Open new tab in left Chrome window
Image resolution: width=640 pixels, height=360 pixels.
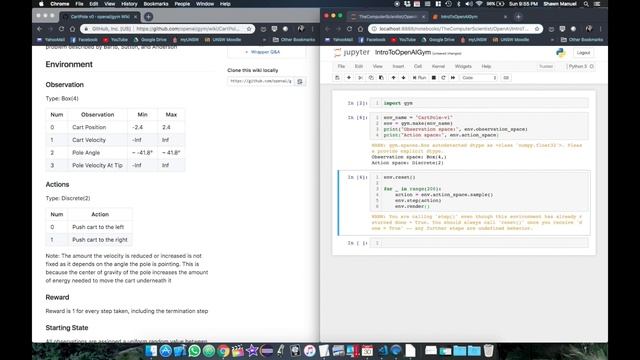pyautogui.click(x=149, y=17)
